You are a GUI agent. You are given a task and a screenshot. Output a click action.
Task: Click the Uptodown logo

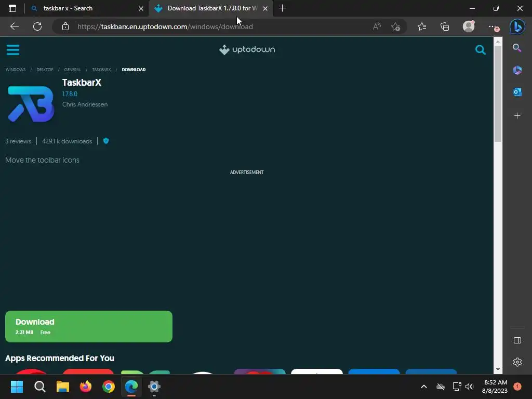tap(247, 49)
